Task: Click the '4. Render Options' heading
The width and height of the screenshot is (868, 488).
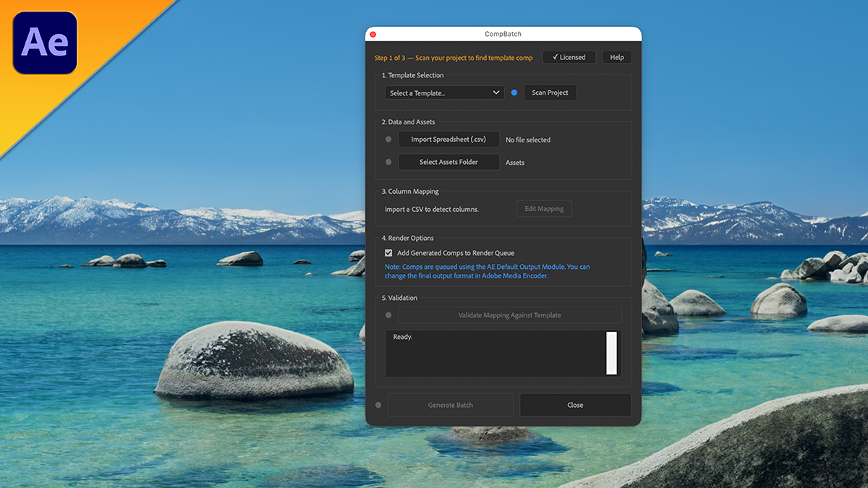Action: click(408, 238)
